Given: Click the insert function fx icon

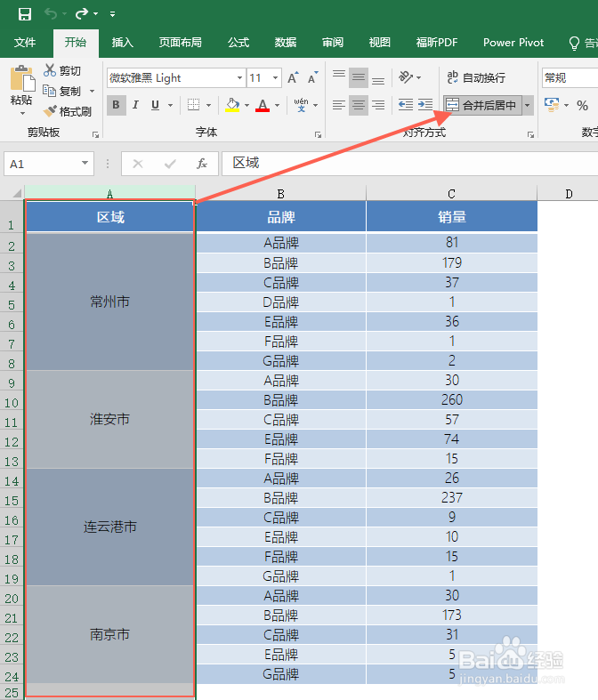Looking at the screenshot, I should pyautogui.click(x=202, y=164).
